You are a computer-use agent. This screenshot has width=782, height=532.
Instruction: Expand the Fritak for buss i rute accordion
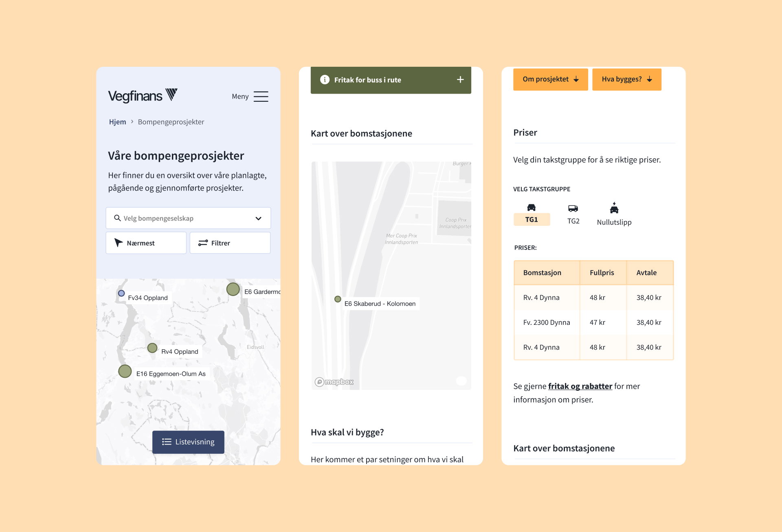click(x=391, y=80)
